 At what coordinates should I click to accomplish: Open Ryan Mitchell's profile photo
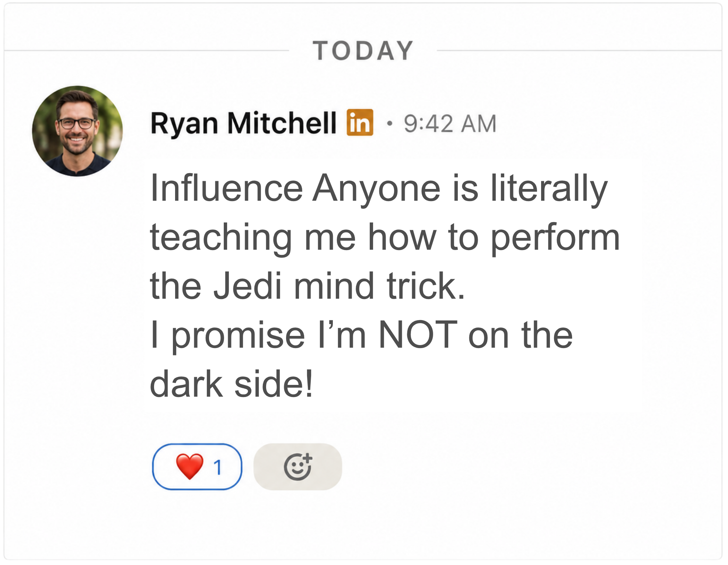[77, 131]
